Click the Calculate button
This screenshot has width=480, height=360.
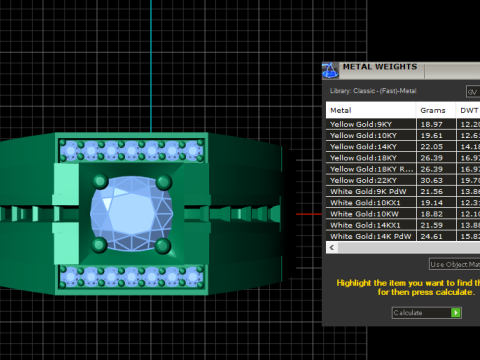pos(427,313)
